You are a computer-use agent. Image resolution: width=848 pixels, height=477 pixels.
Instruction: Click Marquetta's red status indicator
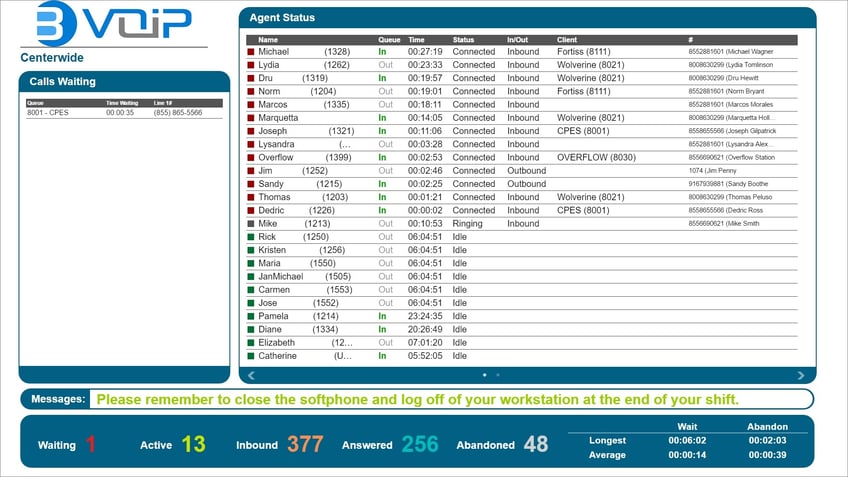click(251, 118)
